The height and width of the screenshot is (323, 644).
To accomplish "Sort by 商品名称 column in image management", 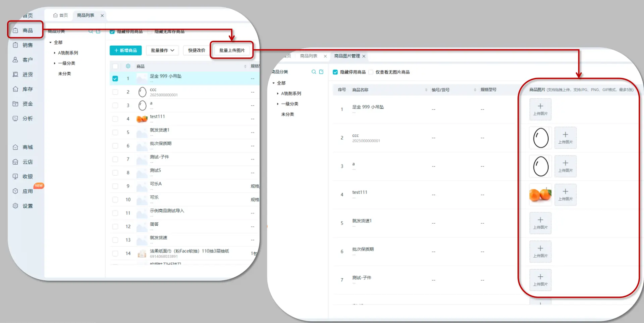I will [426, 90].
